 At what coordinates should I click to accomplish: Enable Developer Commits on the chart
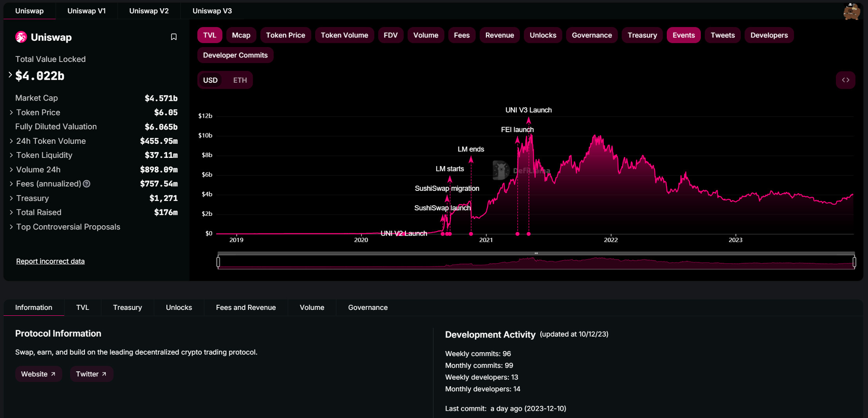tap(235, 55)
